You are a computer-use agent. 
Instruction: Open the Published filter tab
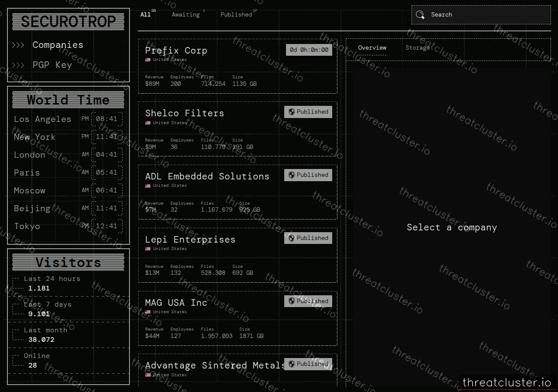[236, 15]
